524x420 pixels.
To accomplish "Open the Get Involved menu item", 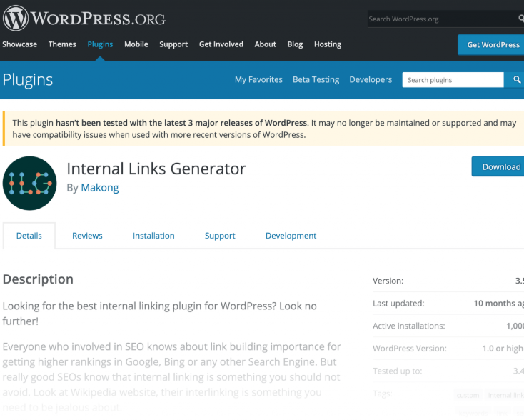I will click(221, 44).
